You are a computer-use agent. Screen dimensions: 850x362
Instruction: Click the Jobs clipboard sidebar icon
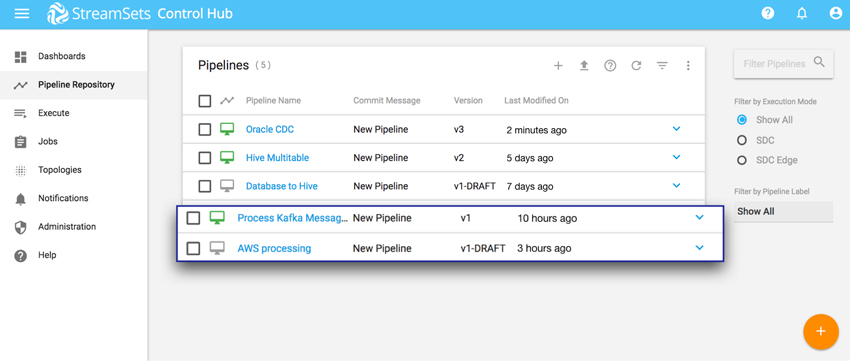pos(21,141)
